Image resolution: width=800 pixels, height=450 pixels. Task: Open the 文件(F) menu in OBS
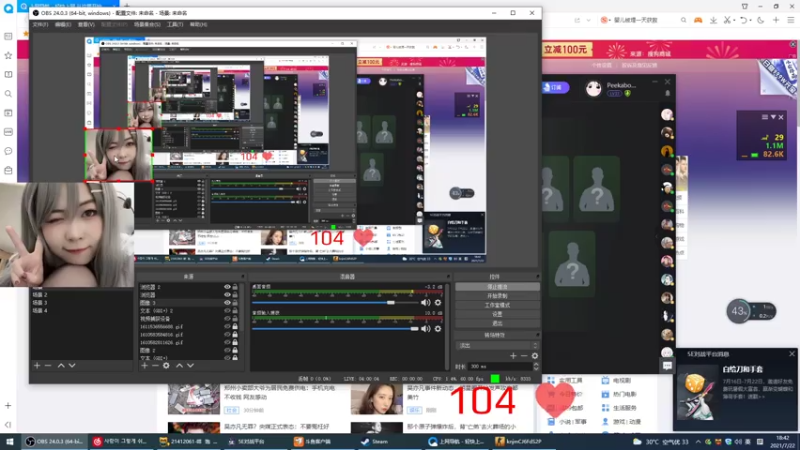point(40,24)
